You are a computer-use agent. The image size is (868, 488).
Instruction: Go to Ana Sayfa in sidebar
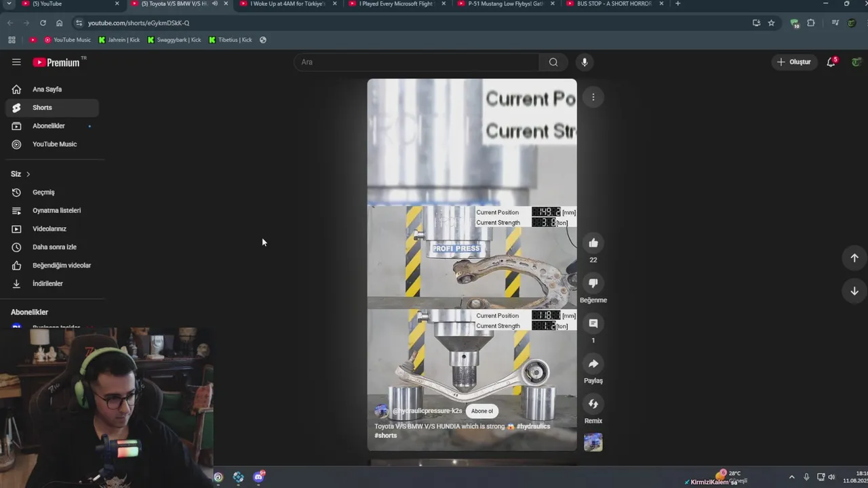(52, 89)
